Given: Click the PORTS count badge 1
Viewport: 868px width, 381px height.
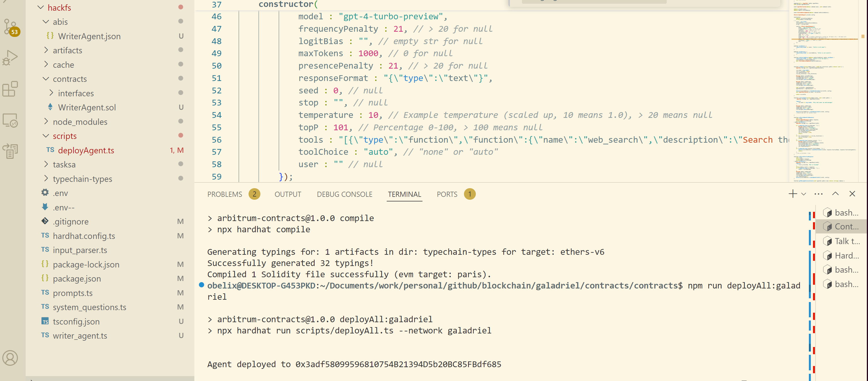Looking at the screenshot, I should pyautogui.click(x=469, y=194).
